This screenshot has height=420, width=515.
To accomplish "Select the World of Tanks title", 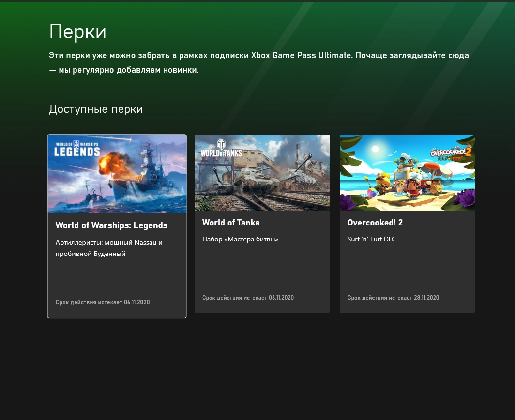I will tap(231, 223).
